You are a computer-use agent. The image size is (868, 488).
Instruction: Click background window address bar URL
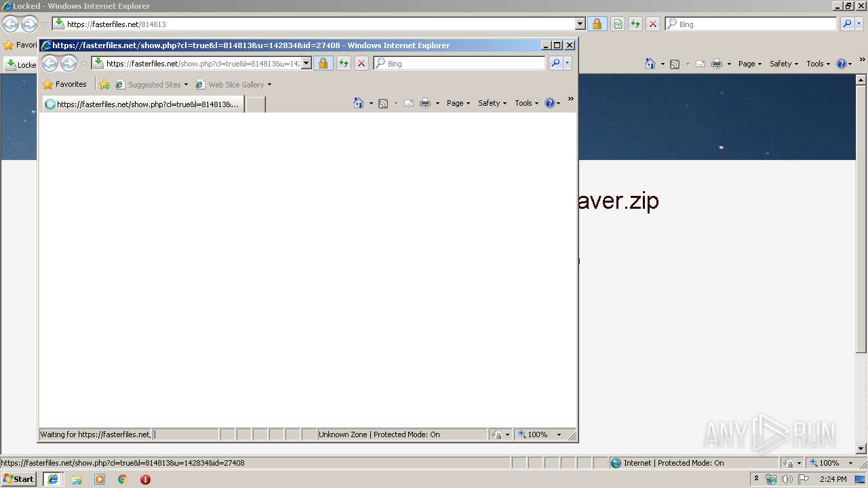[x=319, y=24]
